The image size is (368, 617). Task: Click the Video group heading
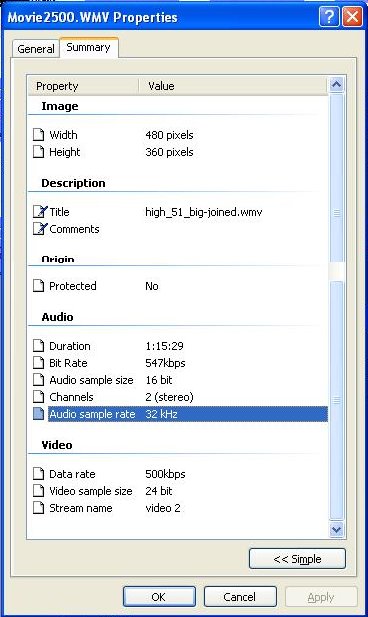coord(57,445)
